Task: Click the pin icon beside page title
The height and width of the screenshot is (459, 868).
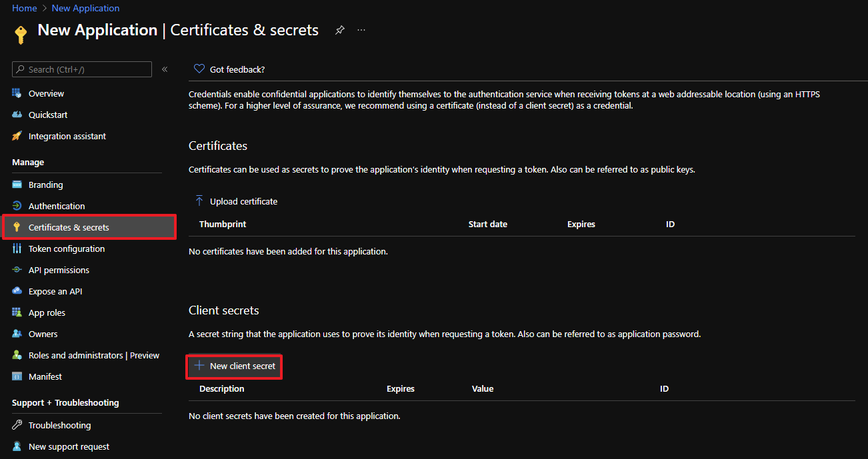Action: (x=339, y=30)
